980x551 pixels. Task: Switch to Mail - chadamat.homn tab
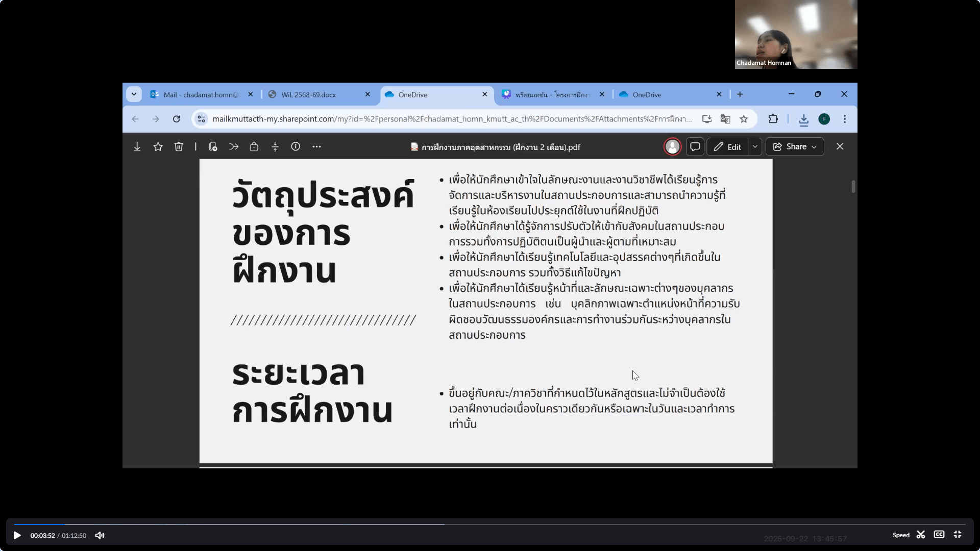(x=201, y=94)
